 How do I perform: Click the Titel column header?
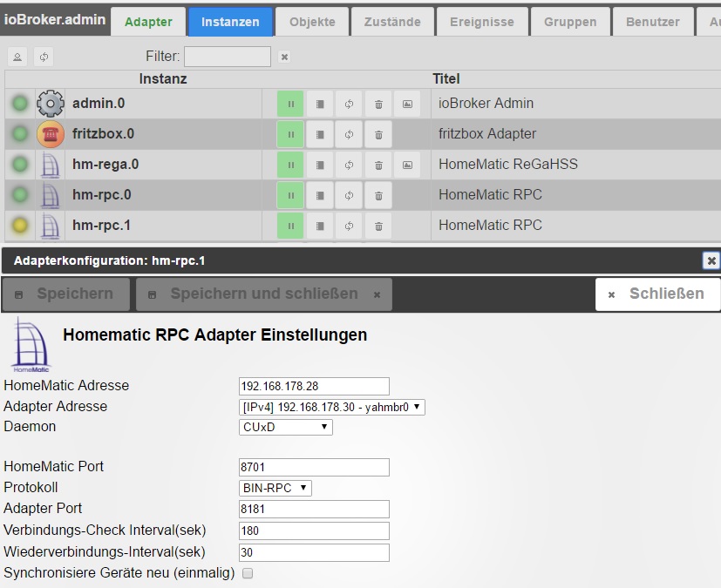pyautogui.click(x=446, y=79)
